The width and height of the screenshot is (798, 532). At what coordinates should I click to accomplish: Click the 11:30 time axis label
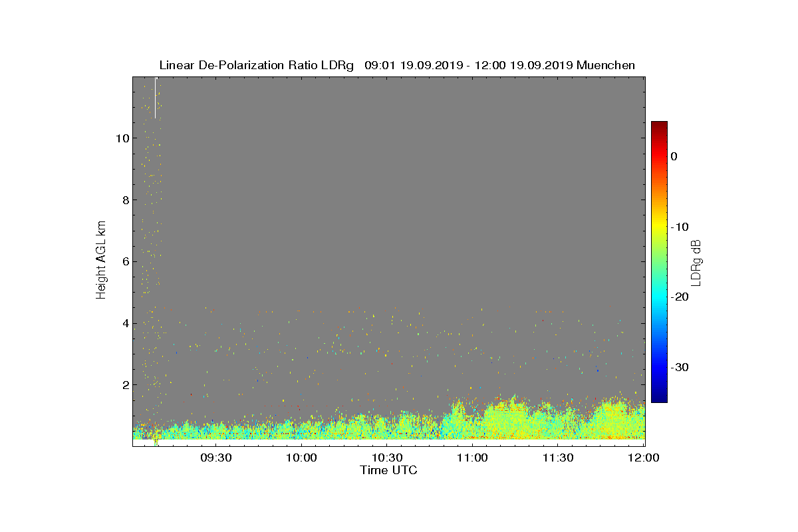point(559,458)
